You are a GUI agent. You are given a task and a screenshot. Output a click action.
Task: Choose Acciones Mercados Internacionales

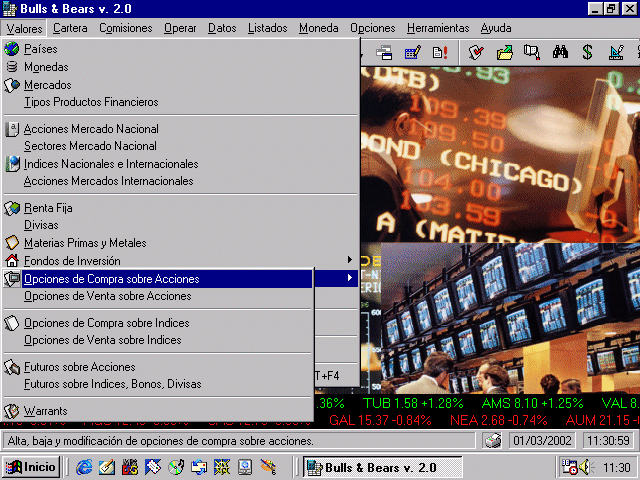pyautogui.click(x=181, y=181)
